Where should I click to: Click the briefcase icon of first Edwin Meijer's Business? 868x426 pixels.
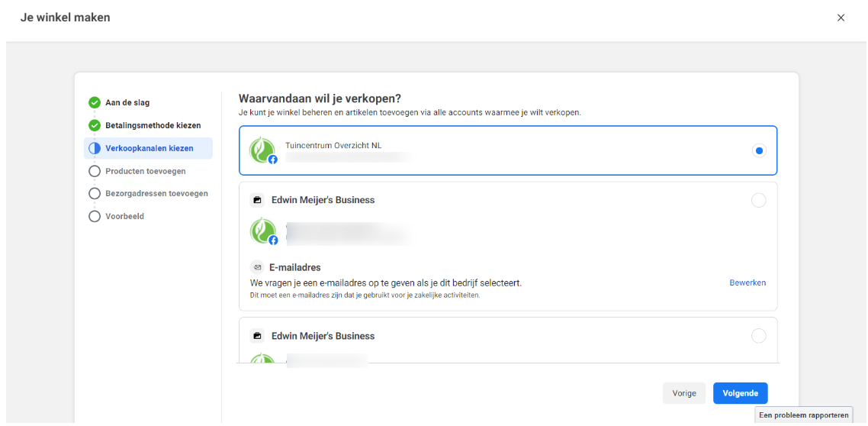(257, 200)
